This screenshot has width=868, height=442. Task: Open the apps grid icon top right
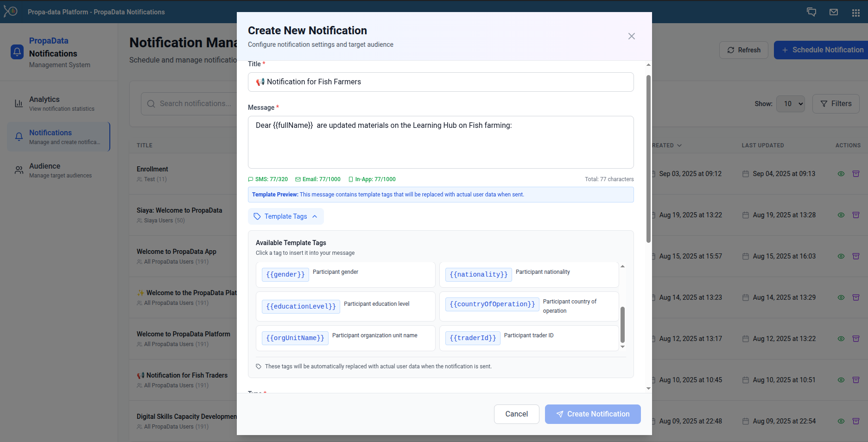coord(856,12)
